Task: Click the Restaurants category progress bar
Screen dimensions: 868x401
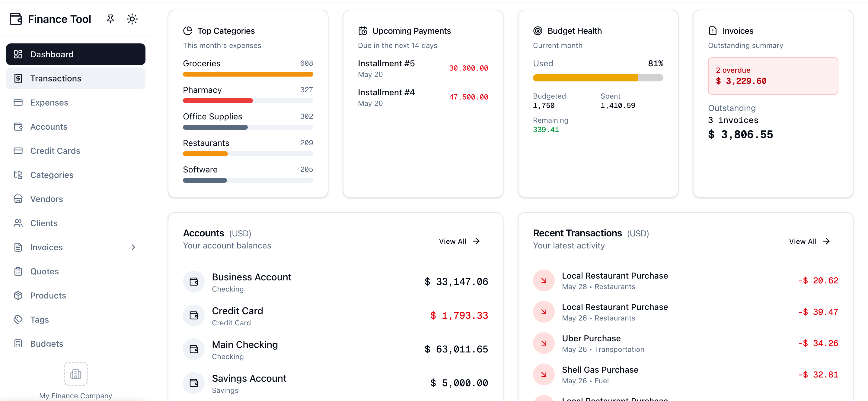Action: [x=248, y=154]
